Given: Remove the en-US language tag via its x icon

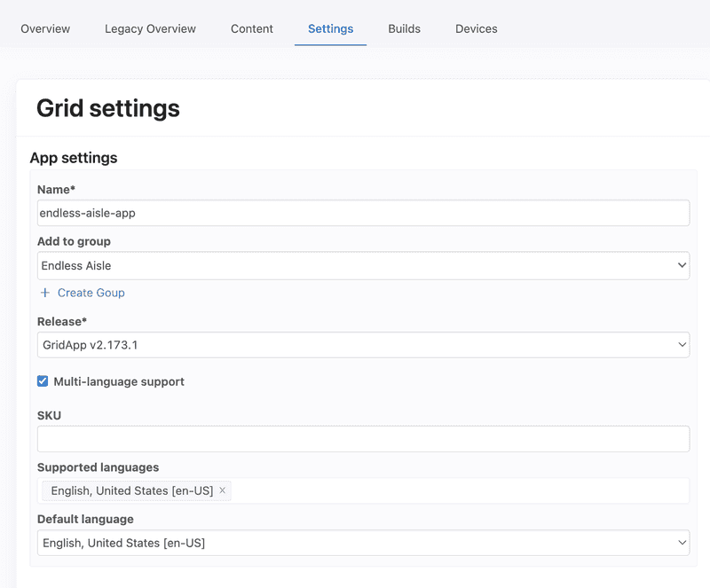Looking at the screenshot, I should point(222,489).
